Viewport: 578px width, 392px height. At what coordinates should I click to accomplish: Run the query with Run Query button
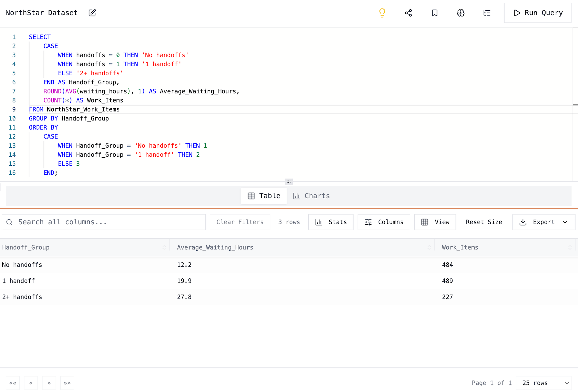(538, 13)
